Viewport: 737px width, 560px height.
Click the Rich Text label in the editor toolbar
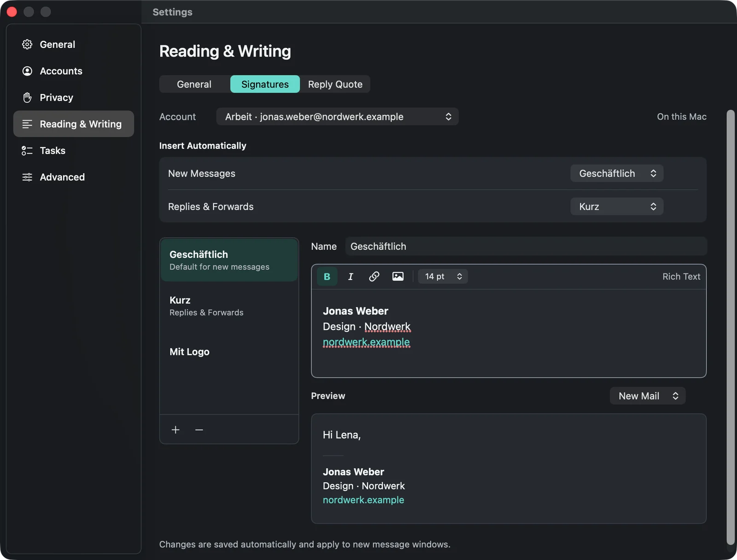[681, 276]
